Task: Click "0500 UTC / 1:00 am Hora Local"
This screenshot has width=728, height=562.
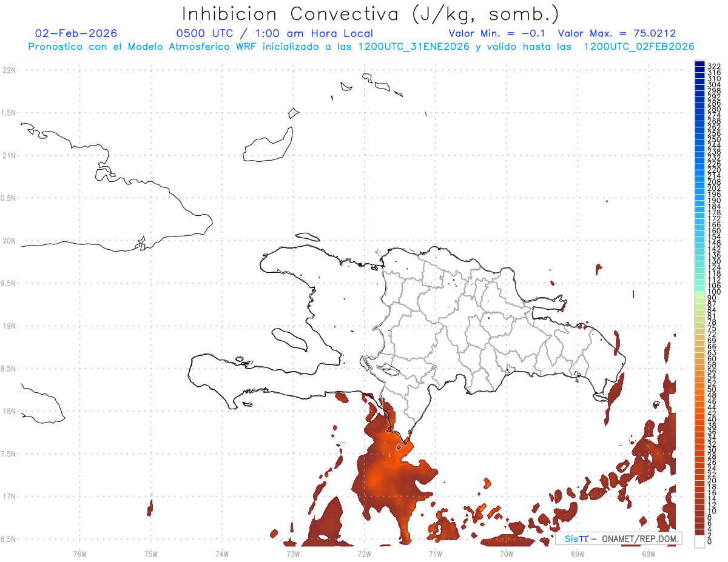Action: point(274,33)
